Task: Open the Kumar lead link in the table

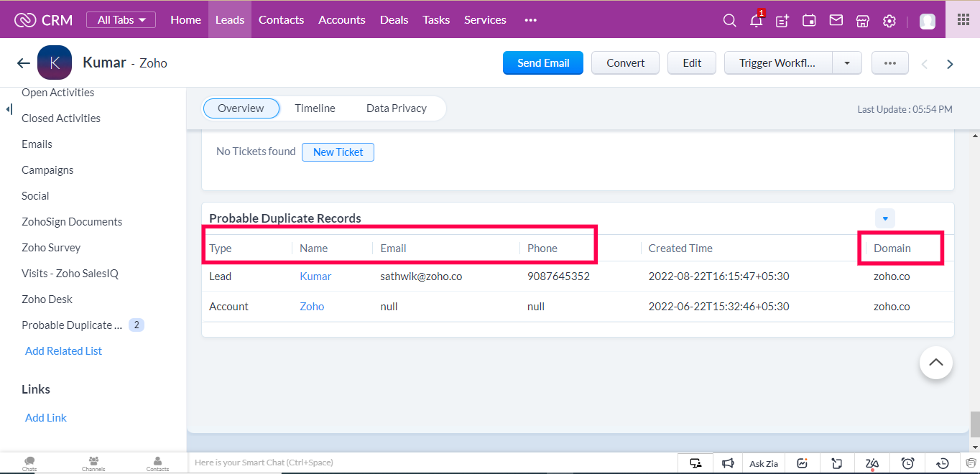Action: point(315,276)
